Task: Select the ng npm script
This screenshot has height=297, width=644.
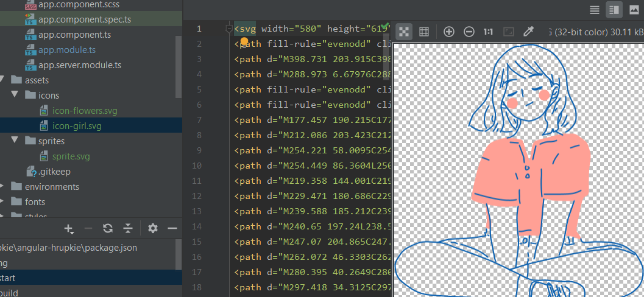Action: pyautogui.click(x=4, y=263)
